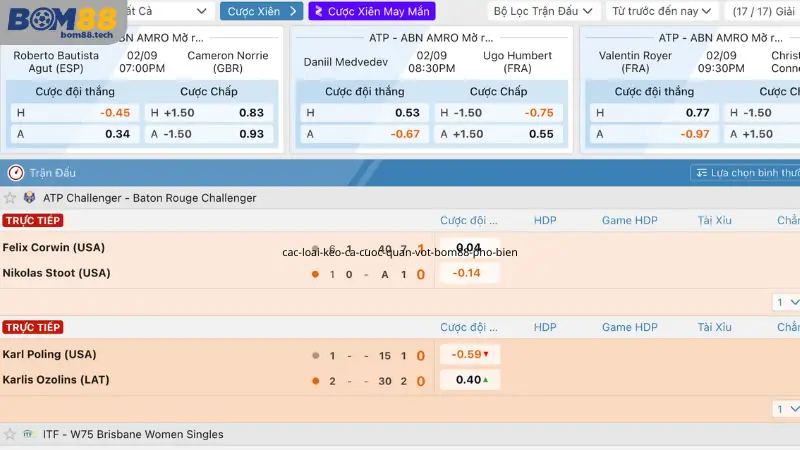Click the clock icon beside Trận Đấu
Viewport: 800px width, 450px height.
tap(15, 173)
